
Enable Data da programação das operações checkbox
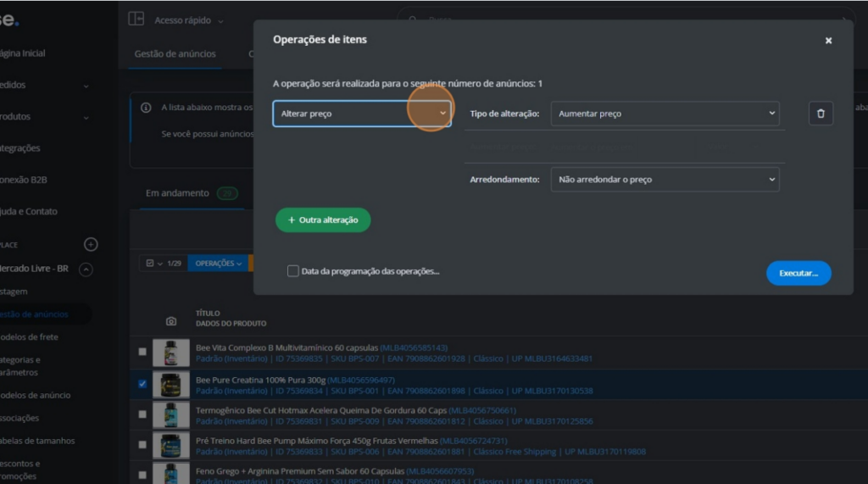click(x=293, y=271)
